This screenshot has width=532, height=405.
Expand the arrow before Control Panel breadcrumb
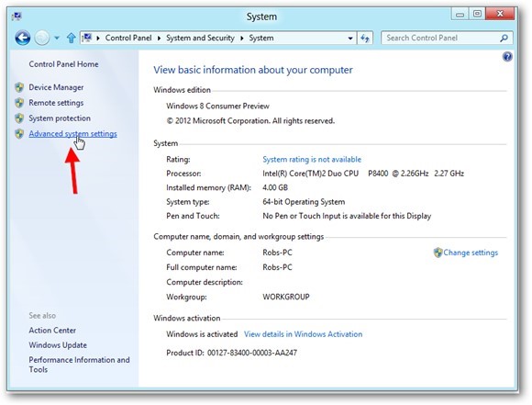pos(98,38)
